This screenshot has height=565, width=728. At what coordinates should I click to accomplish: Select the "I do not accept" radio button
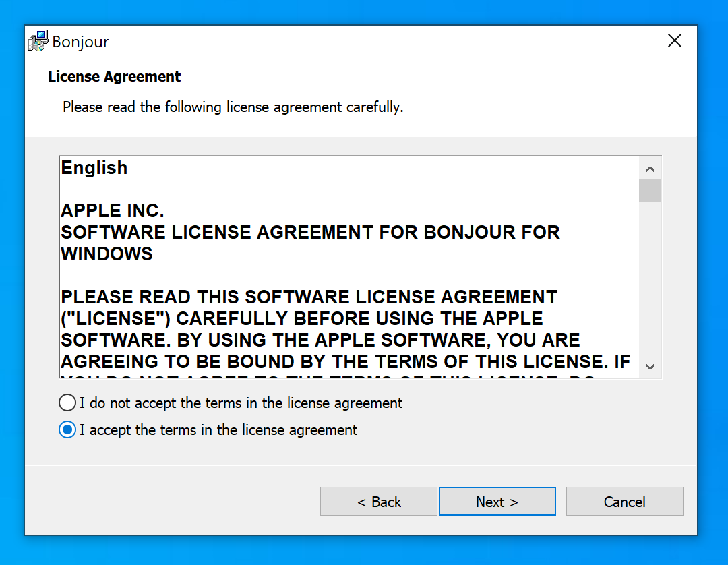pyautogui.click(x=67, y=403)
